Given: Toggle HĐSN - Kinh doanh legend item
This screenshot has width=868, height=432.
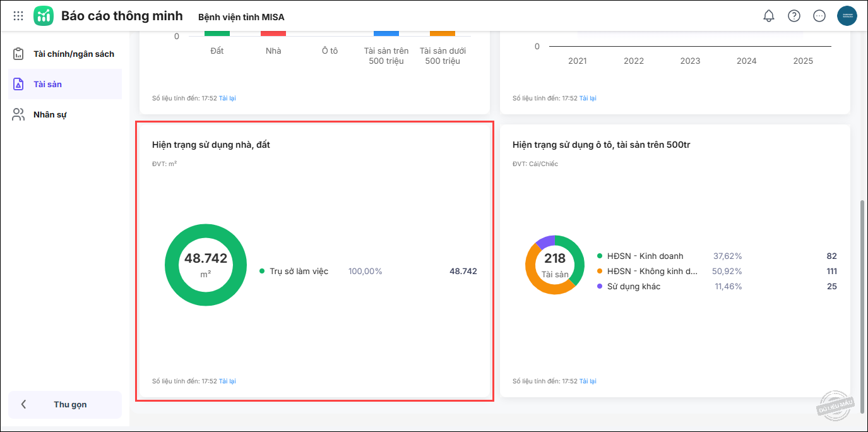Looking at the screenshot, I should pyautogui.click(x=645, y=256).
